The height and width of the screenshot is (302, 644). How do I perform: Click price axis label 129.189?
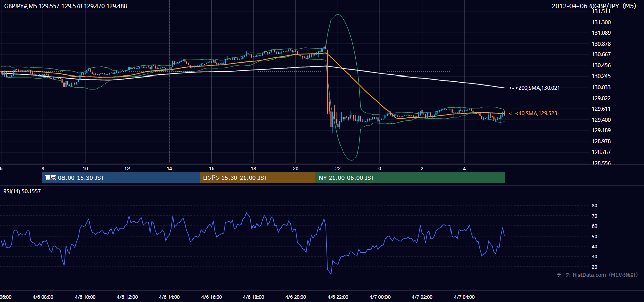coord(601,130)
